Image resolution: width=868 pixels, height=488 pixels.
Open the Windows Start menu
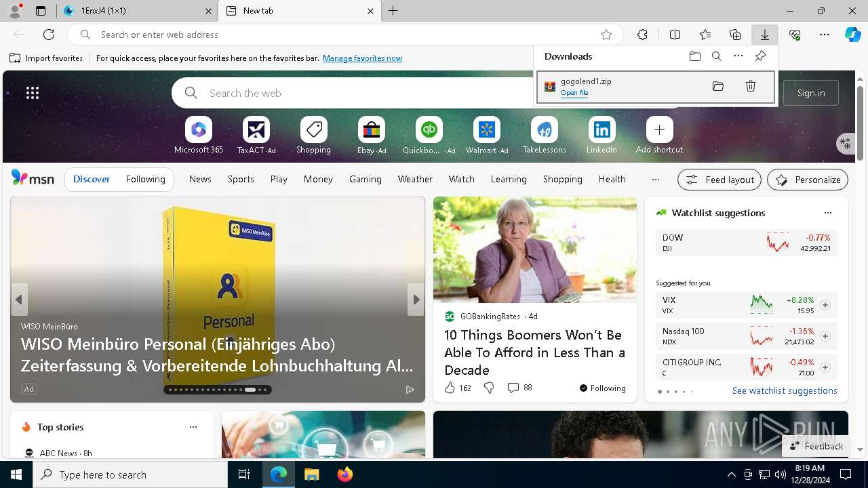pos(16,474)
